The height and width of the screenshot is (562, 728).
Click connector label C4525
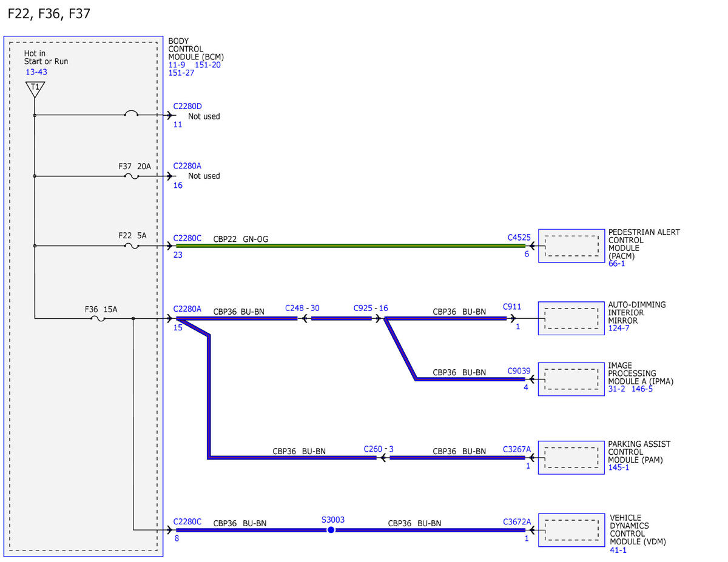pyautogui.click(x=519, y=238)
